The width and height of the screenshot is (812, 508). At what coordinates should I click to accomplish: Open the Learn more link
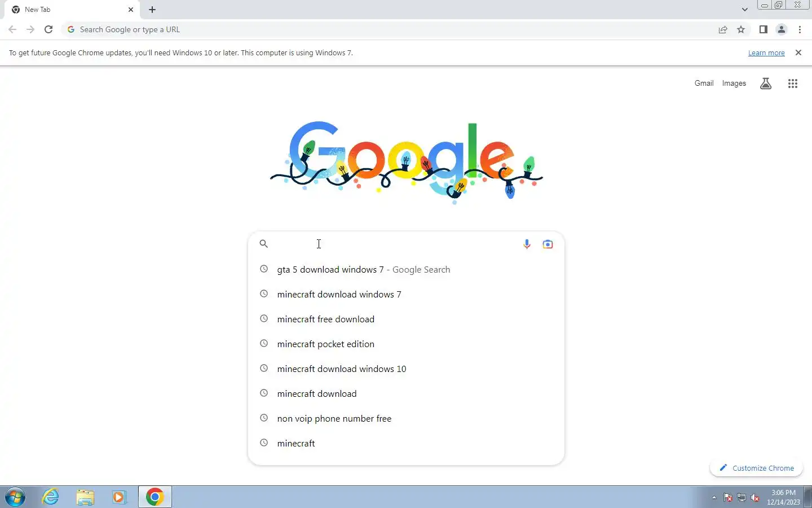766,53
